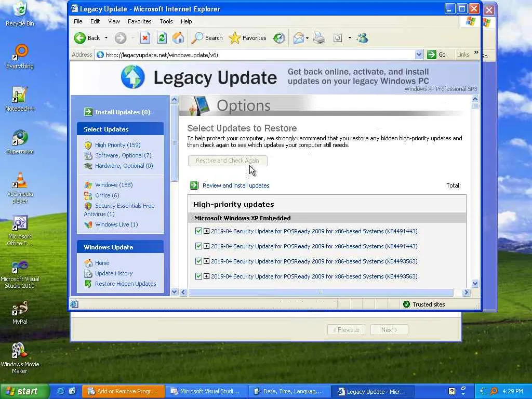
Task: Click Review and install updates link
Action: [x=236, y=185]
